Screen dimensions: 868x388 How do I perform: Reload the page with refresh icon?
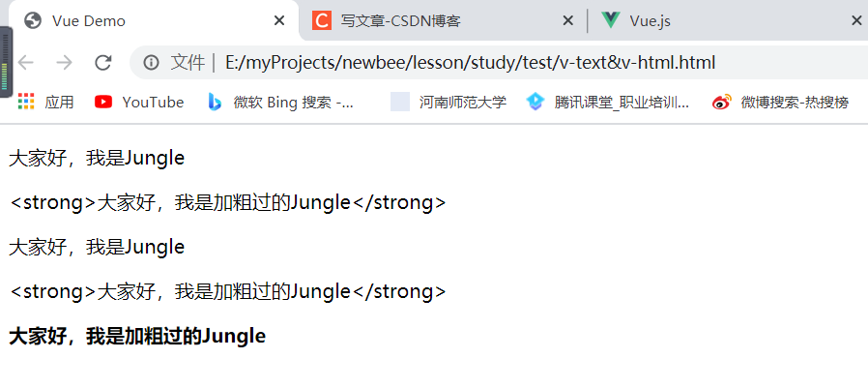[103, 63]
